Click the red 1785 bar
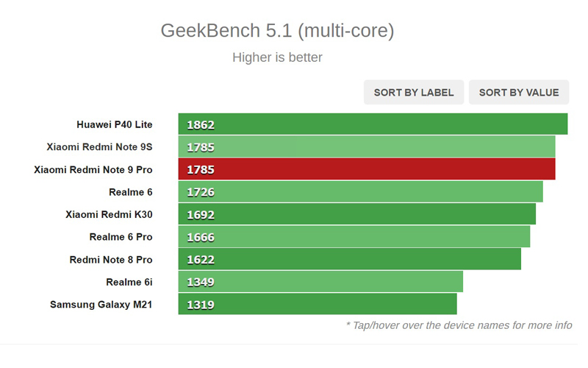This screenshot has height=368, width=588. (x=366, y=169)
